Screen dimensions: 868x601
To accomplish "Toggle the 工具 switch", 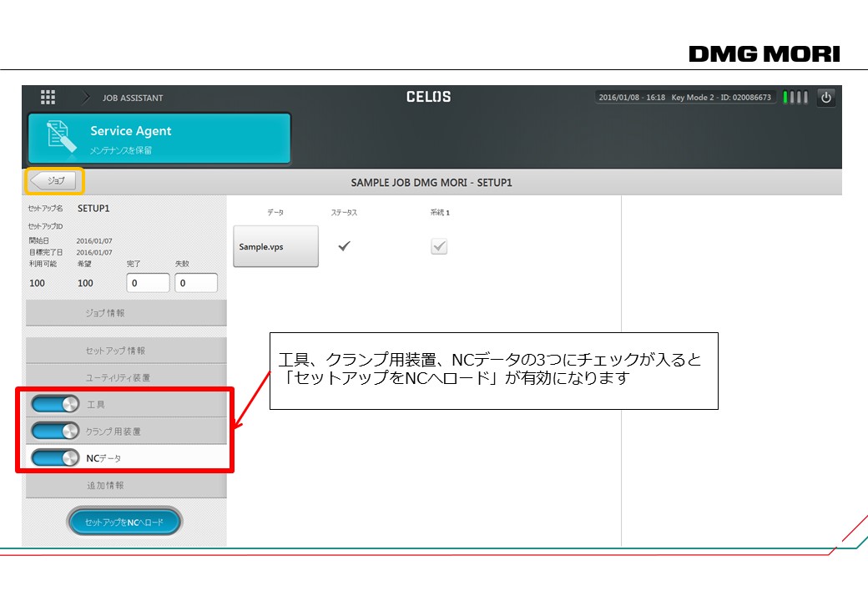I will pos(55,404).
